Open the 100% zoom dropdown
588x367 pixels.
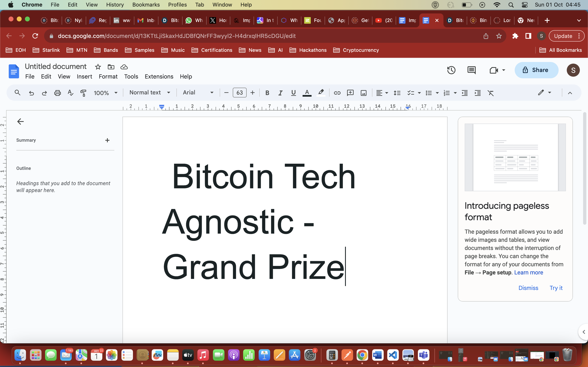click(105, 93)
